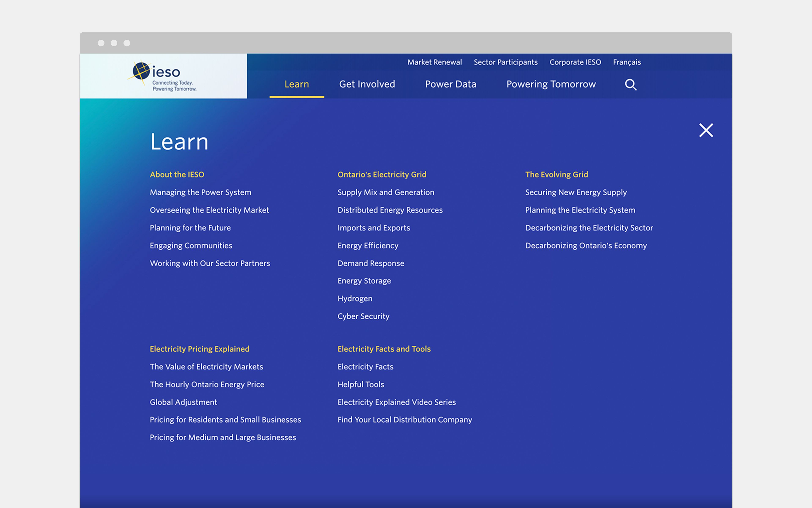Open Electricity Pricing Explained heading
The image size is (812, 508).
200,349
